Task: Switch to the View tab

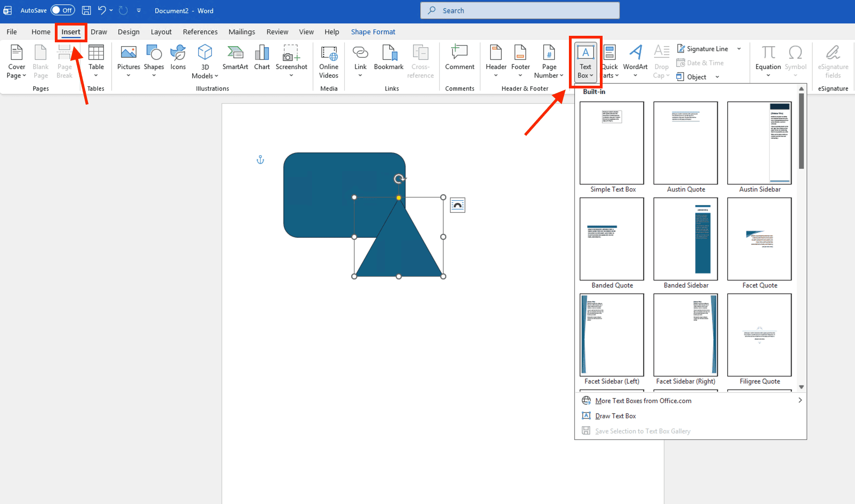Action: pos(306,32)
